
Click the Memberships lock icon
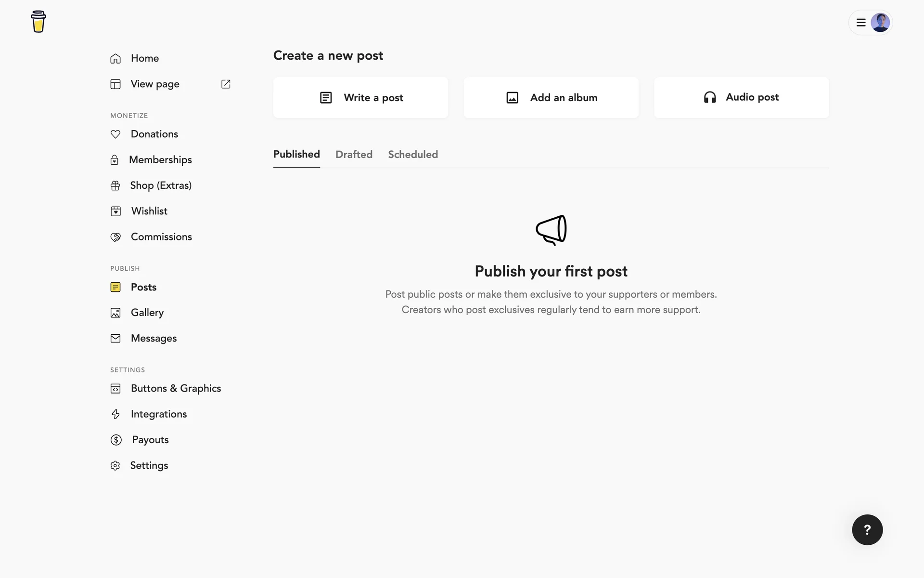(115, 160)
